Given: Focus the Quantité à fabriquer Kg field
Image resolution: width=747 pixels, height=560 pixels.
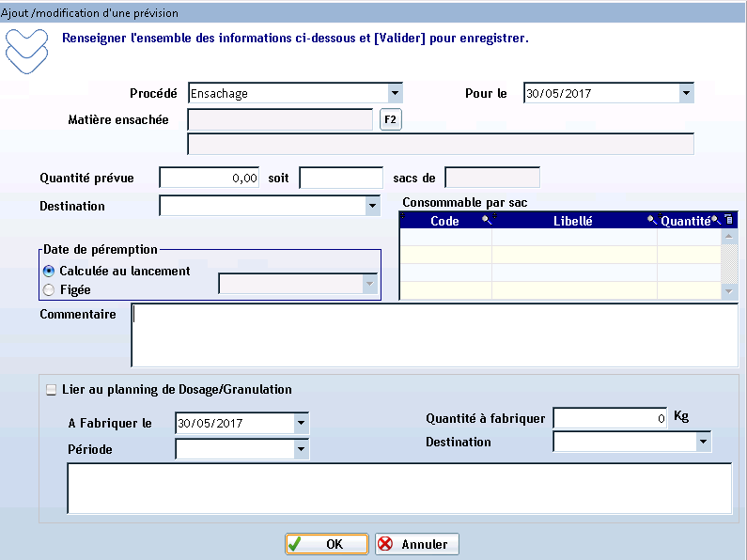Looking at the screenshot, I should click(610, 418).
